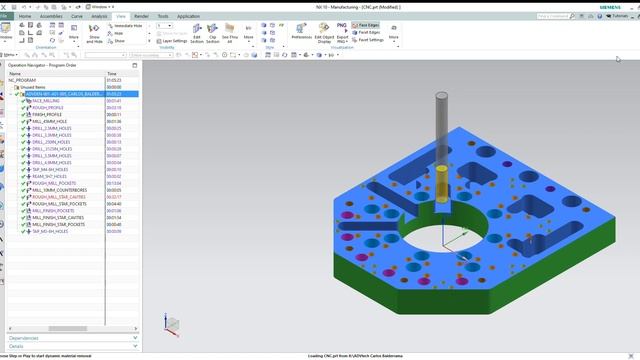
Task: Click the Immediate Hide command
Action: tap(125, 26)
